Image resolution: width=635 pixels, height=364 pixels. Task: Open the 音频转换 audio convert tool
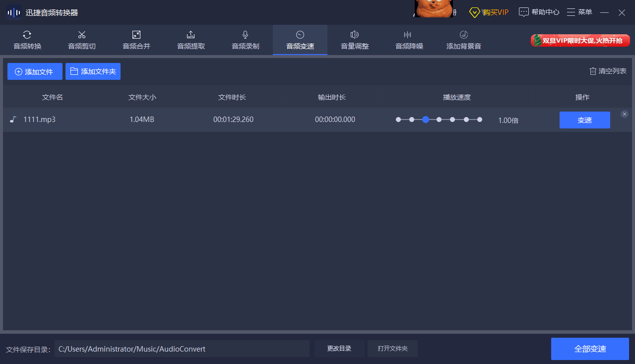pyautogui.click(x=27, y=40)
